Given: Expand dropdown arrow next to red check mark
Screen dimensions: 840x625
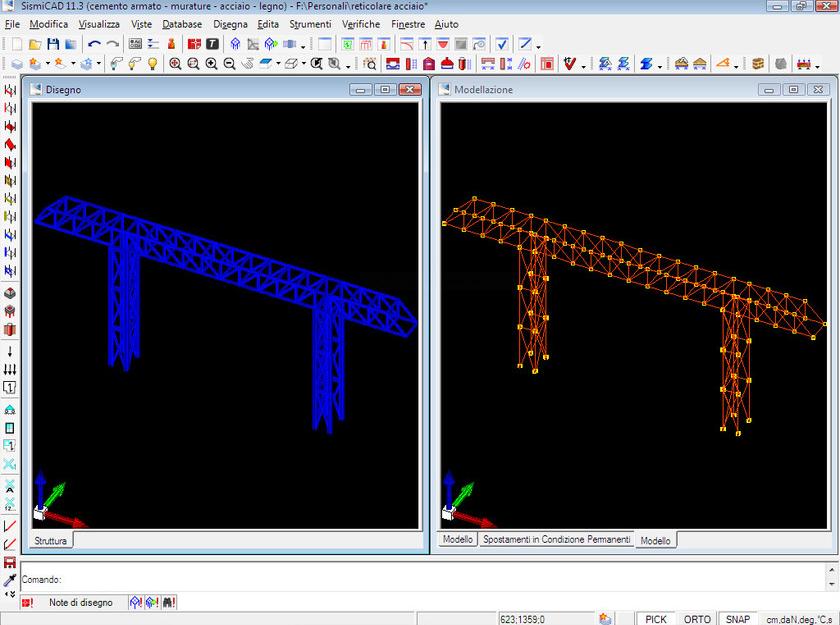Looking at the screenshot, I should coord(582,66).
